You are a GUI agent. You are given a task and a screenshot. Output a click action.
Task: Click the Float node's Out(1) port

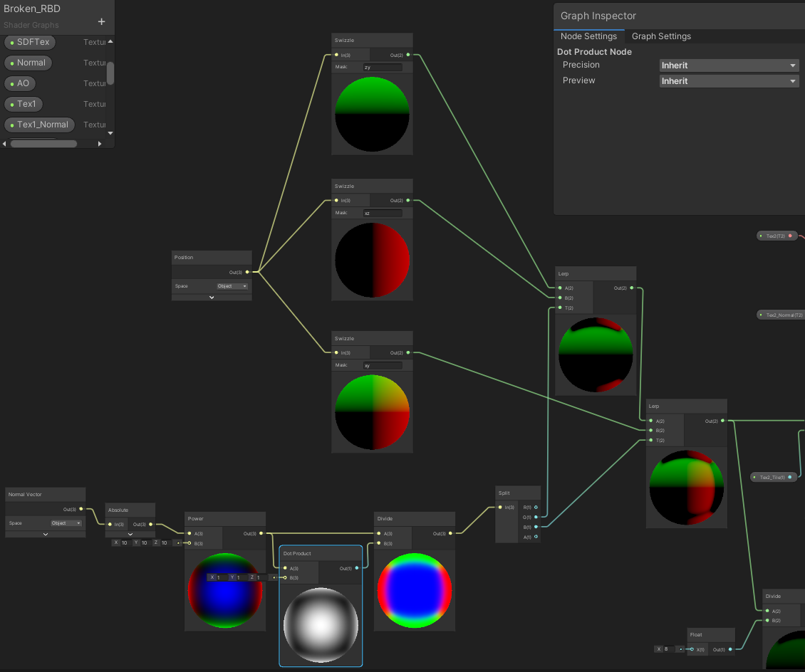pyautogui.click(x=730, y=649)
